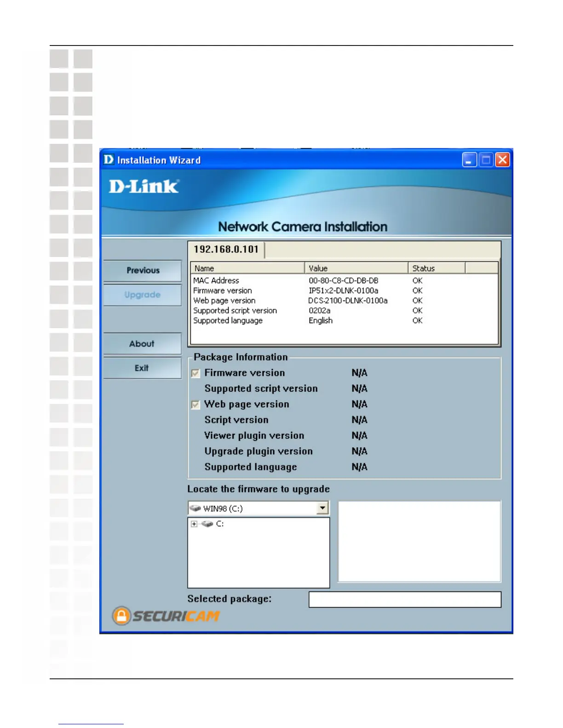Open the WIN98 (C:) drive dropdown
Screen dimensions: 563x728
(x=323, y=508)
